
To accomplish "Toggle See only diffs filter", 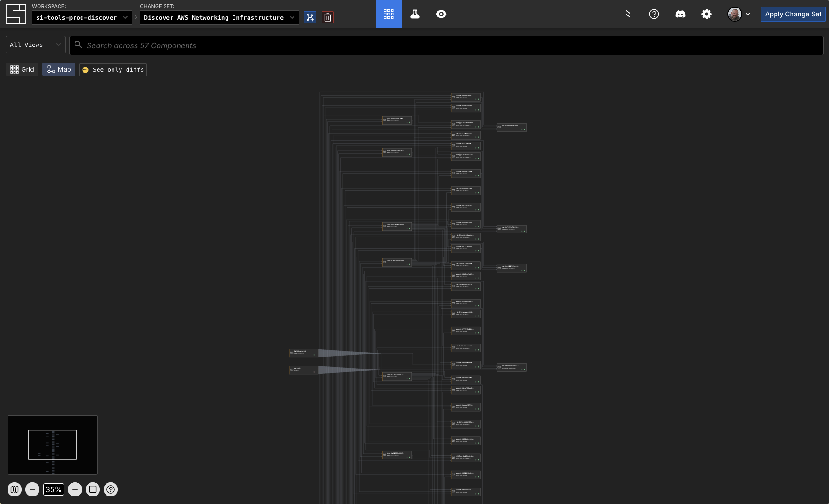I will pyautogui.click(x=113, y=70).
